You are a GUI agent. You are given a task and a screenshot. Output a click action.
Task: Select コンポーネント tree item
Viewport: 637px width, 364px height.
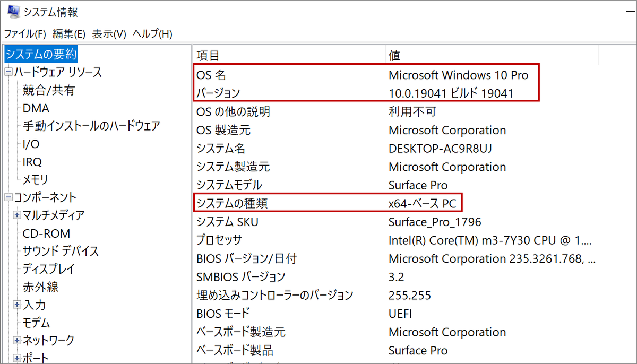tap(45, 197)
